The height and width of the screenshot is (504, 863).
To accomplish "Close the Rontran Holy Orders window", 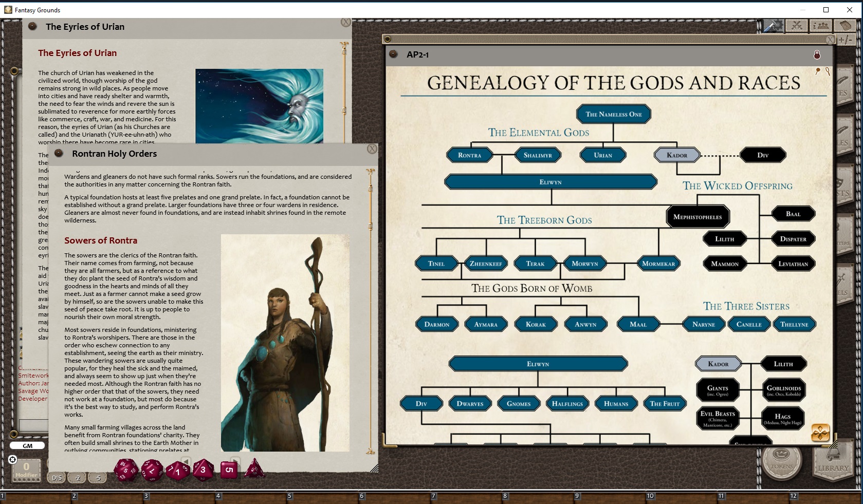I will click(x=372, y=149).
